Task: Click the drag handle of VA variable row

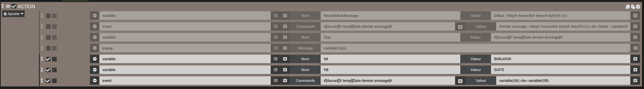Action: [x=42, y=59]
